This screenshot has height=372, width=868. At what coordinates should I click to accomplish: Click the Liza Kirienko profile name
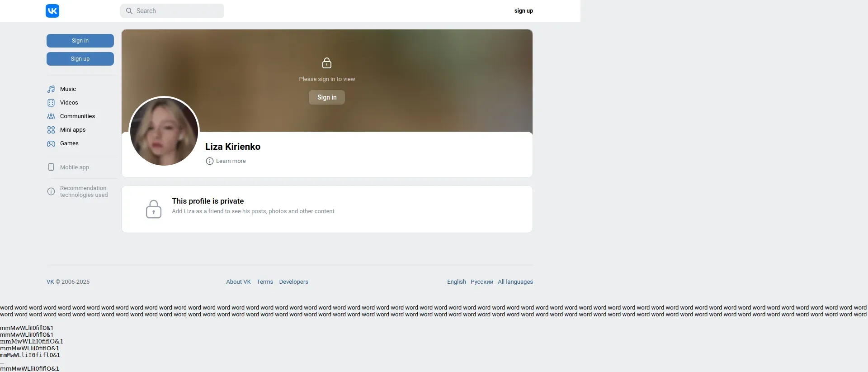[x=233, y=147]
